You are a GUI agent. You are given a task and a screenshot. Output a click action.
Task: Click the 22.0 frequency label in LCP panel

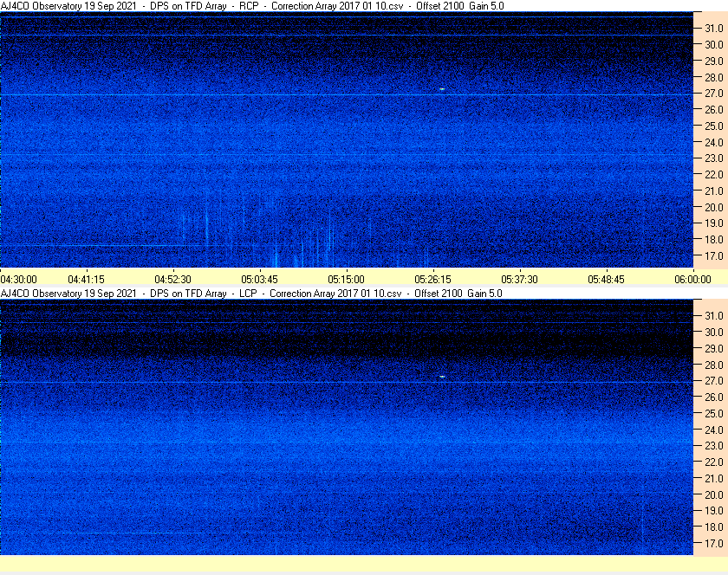coord(714,462)
